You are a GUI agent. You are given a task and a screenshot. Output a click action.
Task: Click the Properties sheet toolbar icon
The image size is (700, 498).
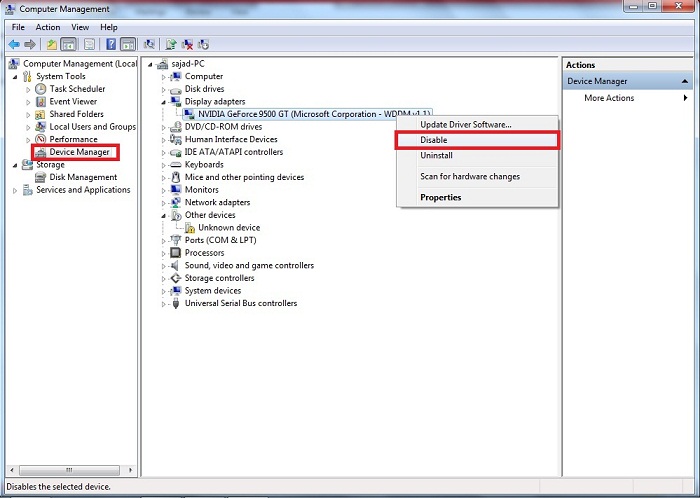89,44
